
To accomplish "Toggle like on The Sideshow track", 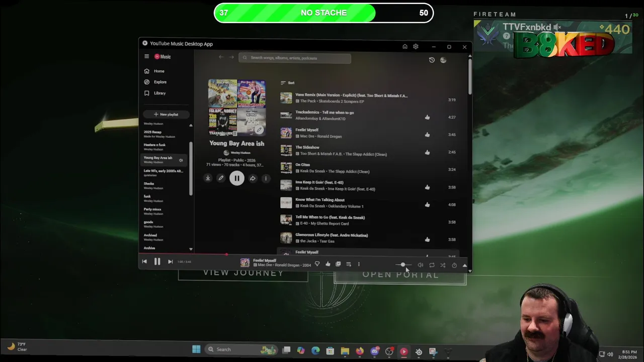I will point(427,152).
